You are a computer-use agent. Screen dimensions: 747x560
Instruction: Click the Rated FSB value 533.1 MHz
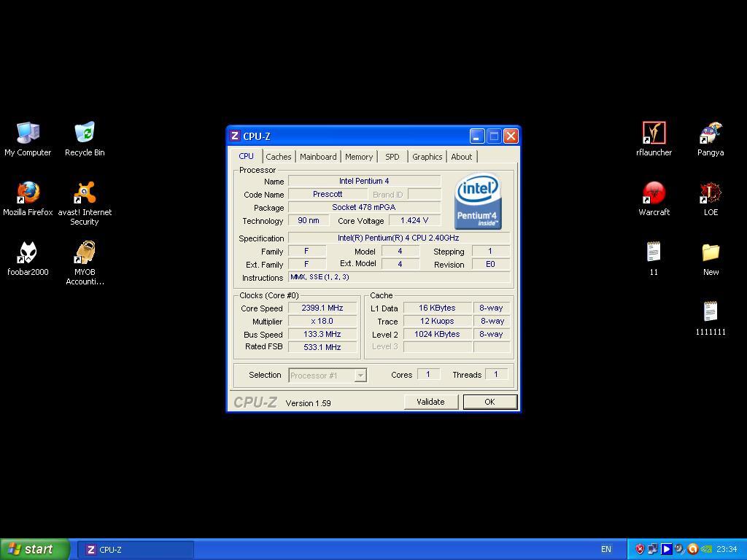322,347
